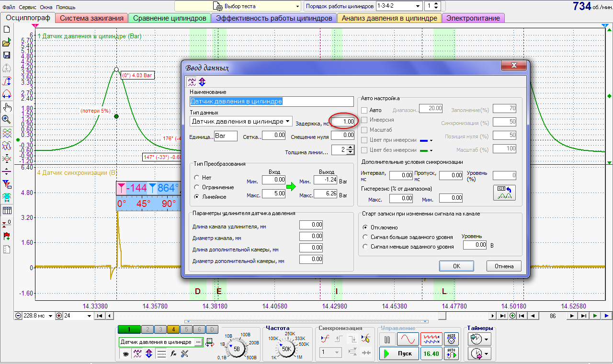Image resolution: width=613 pixels, height=364 pixels.
Task: Click the new file icon in left toolbar
Action: 7,30
